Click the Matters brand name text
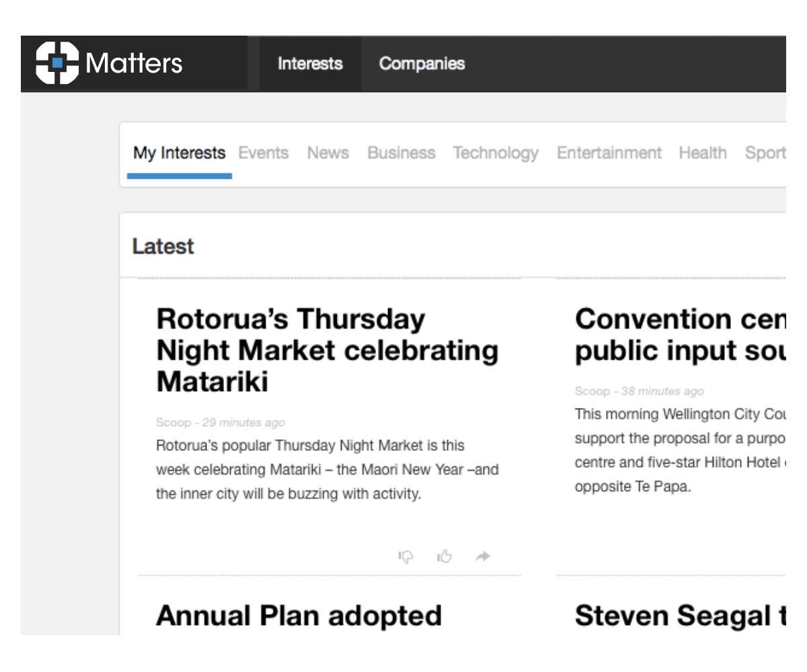This screenshot has height=672, width=807. 134,64
